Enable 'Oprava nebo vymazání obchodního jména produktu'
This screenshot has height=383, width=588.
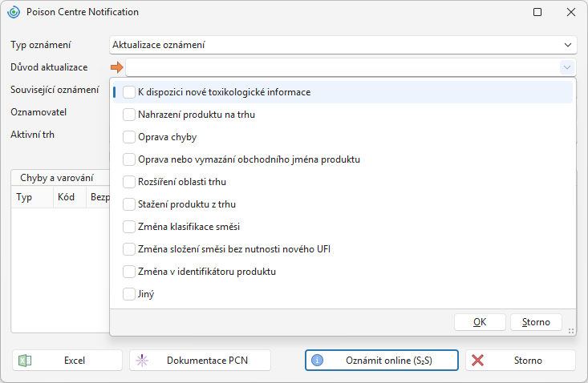click(129, 159)
